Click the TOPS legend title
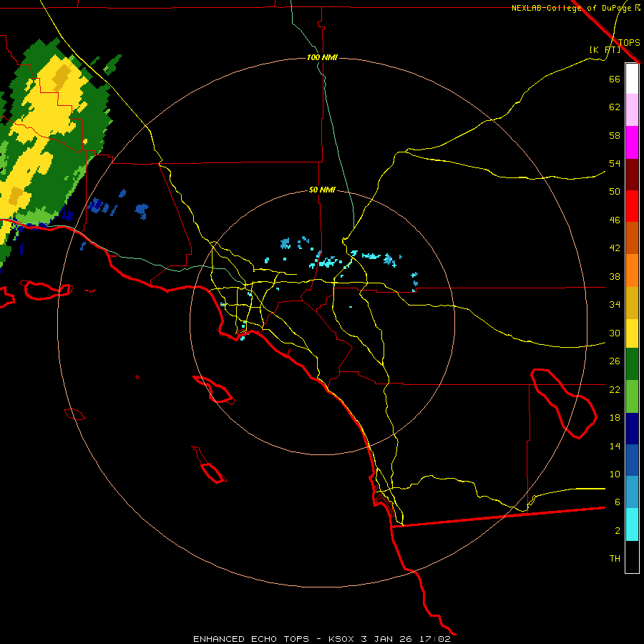 click(629, 42)
